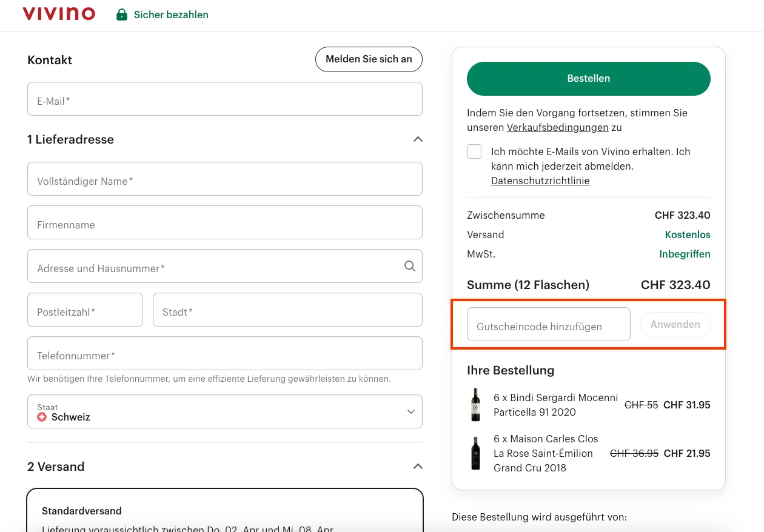Click the Kostenlos shipping value

tap(688, 234)
